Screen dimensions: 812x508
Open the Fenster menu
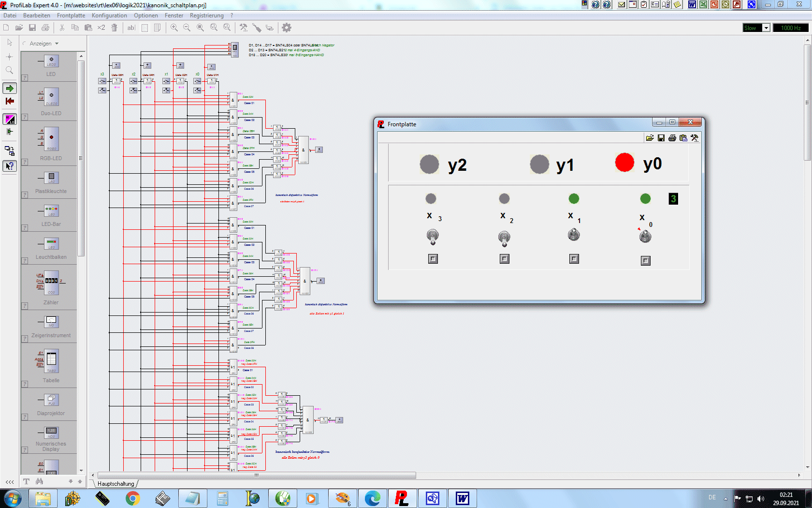174,15
